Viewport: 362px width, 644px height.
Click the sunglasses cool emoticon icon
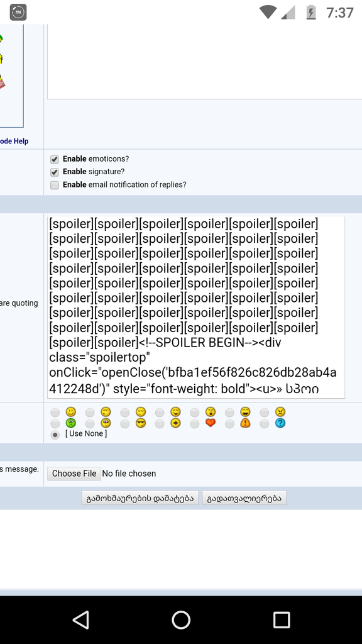[x=141, y=423]
